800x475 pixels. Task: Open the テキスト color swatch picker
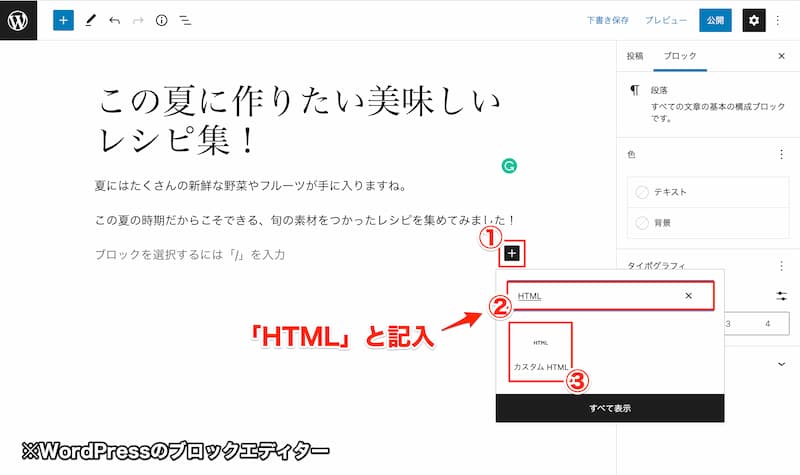coord(708,192)
